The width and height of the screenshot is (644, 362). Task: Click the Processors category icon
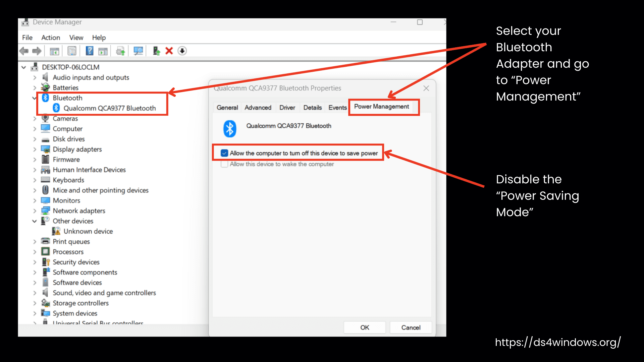coord(45,252)
